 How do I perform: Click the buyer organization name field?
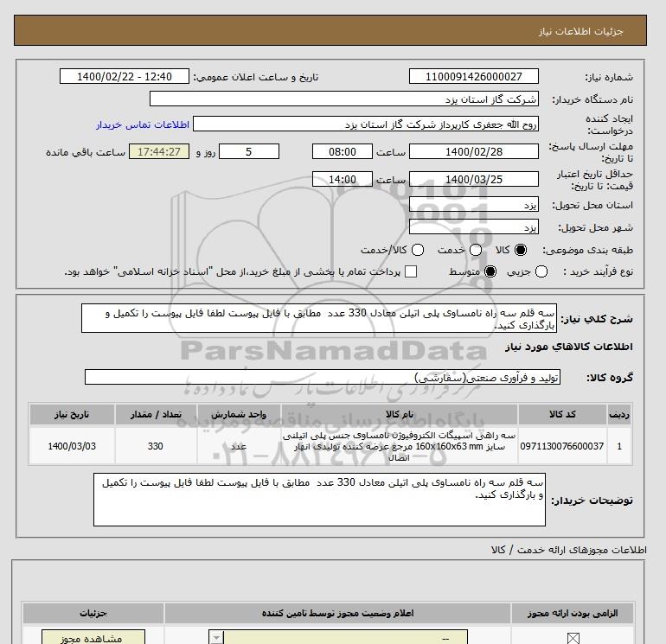(344, 99)
